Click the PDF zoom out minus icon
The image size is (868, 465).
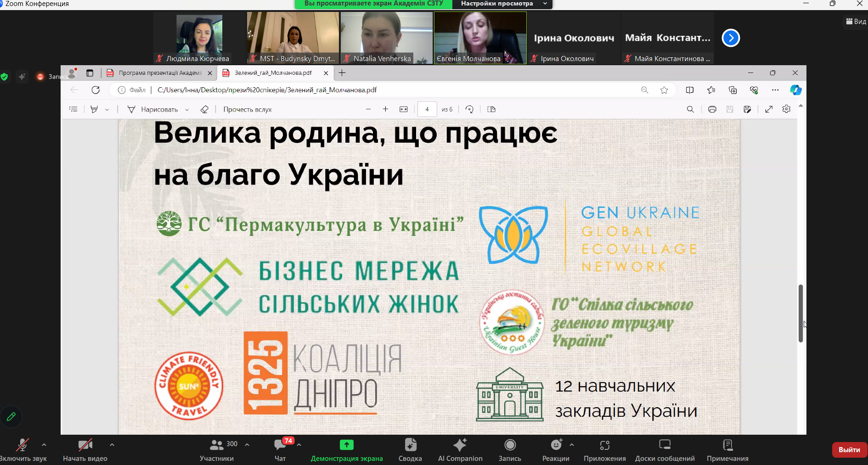click(368, 109)
